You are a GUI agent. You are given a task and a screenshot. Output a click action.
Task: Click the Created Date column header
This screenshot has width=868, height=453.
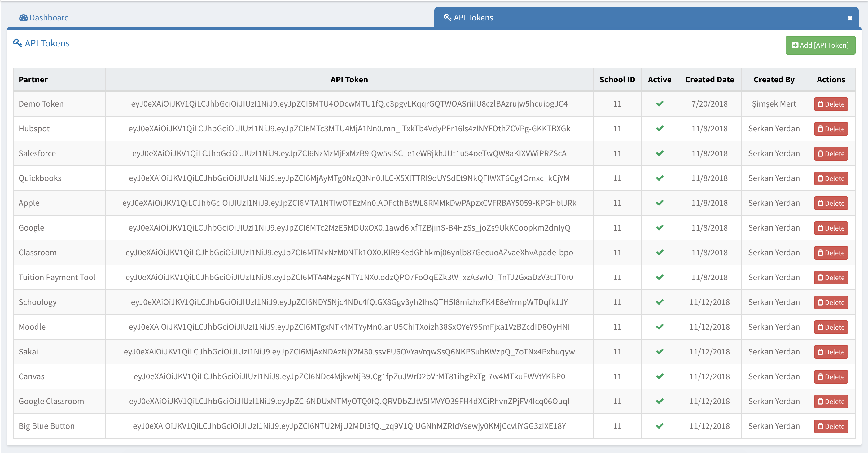point(709,80)
